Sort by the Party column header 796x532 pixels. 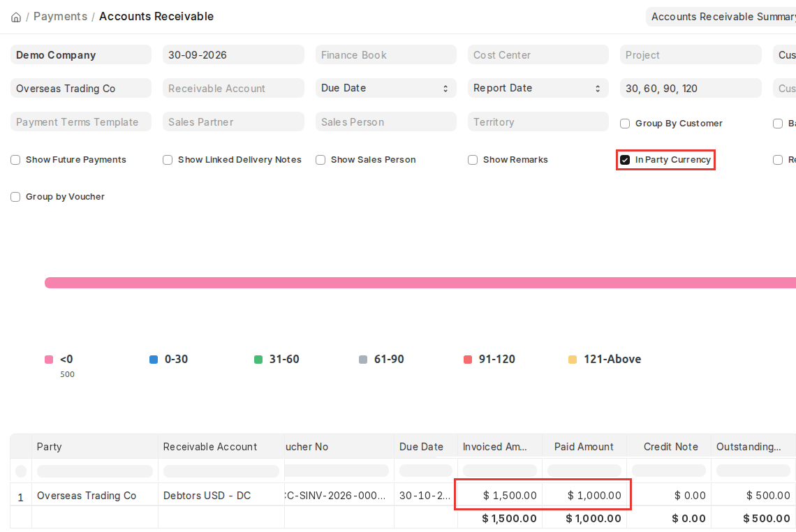tap(94, 447)
